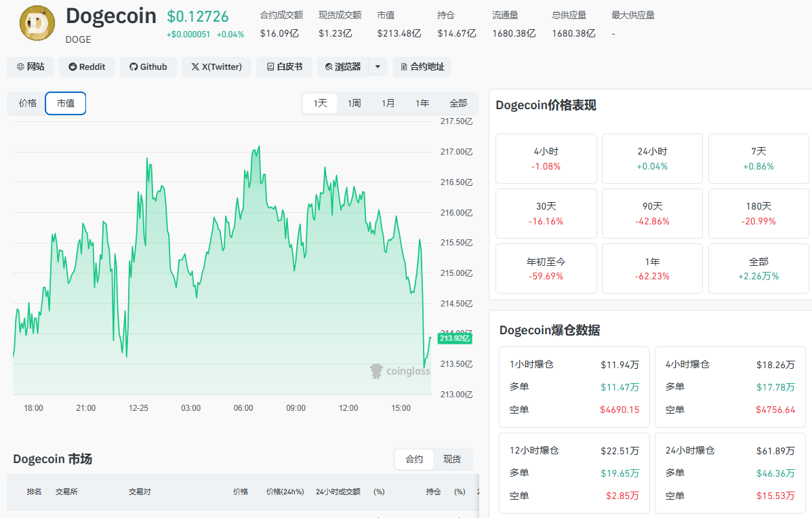812x518 pixels.
Task: Click the 总供应量 stat
Action: pyautogui.click(x=573, y=24)
